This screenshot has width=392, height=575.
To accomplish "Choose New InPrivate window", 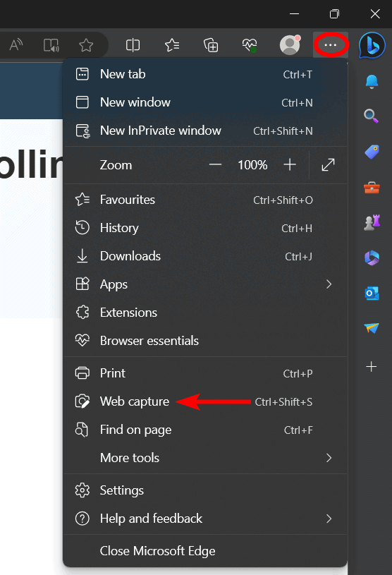I will click(x=205, y=131).
